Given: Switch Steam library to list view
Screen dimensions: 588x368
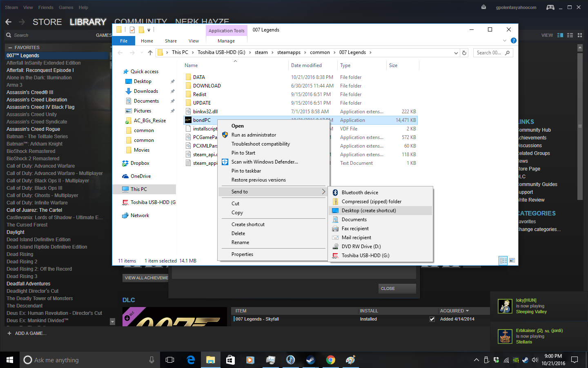Looking at the screenshot, I should coord(570,35).
